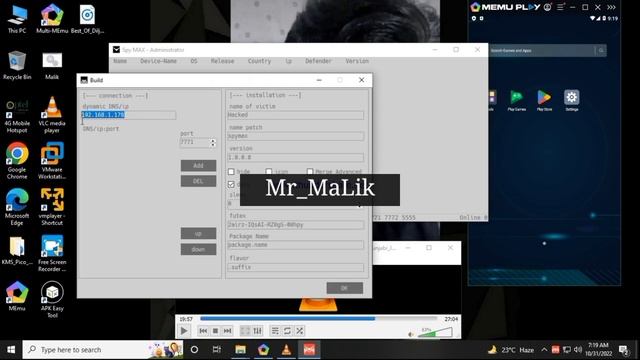
Task: Click OK in the Build dialog
Action: coord(344,288)
